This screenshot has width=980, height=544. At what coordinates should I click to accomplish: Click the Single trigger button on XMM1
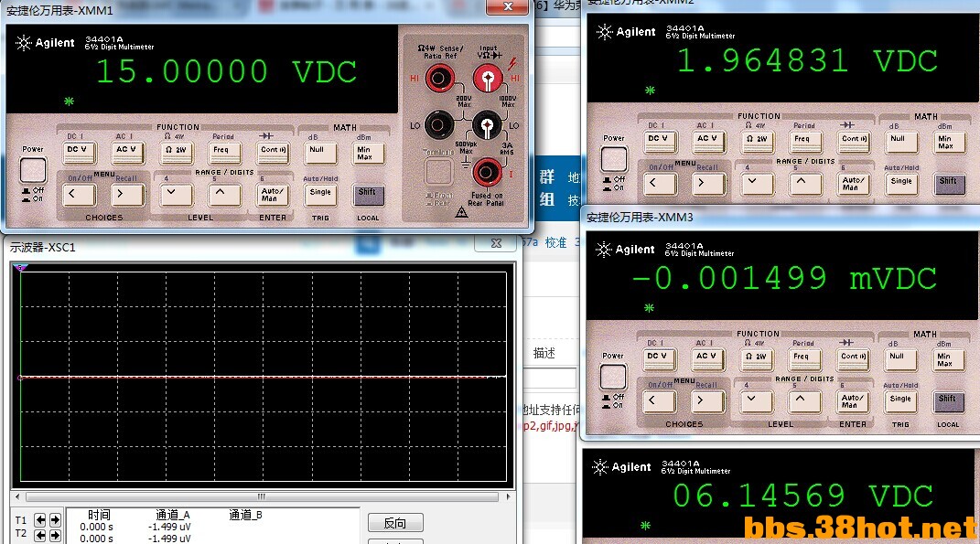click(x=320, y=195)
